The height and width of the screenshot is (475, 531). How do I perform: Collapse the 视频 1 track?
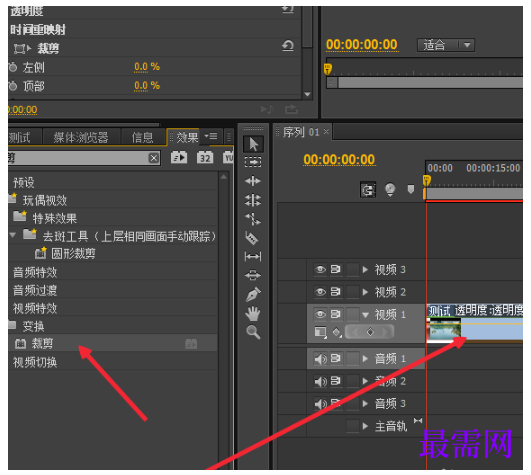pos(365,315)
